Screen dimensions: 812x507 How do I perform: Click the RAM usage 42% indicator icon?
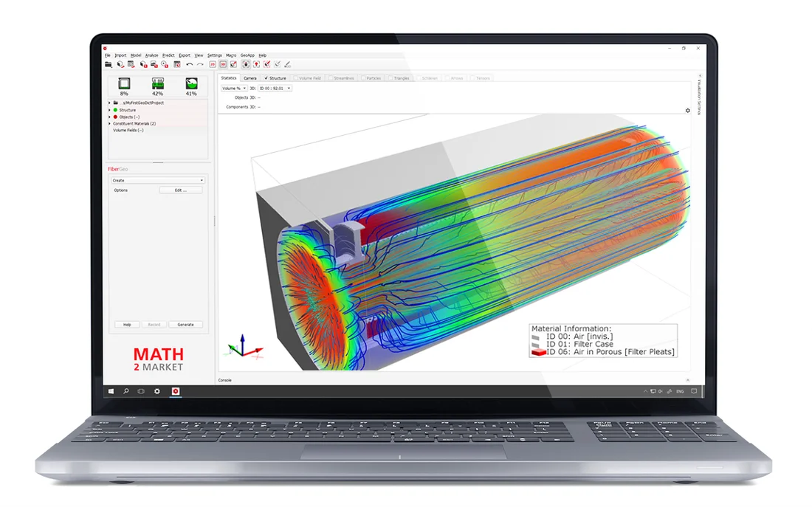[x=158, y=83]
